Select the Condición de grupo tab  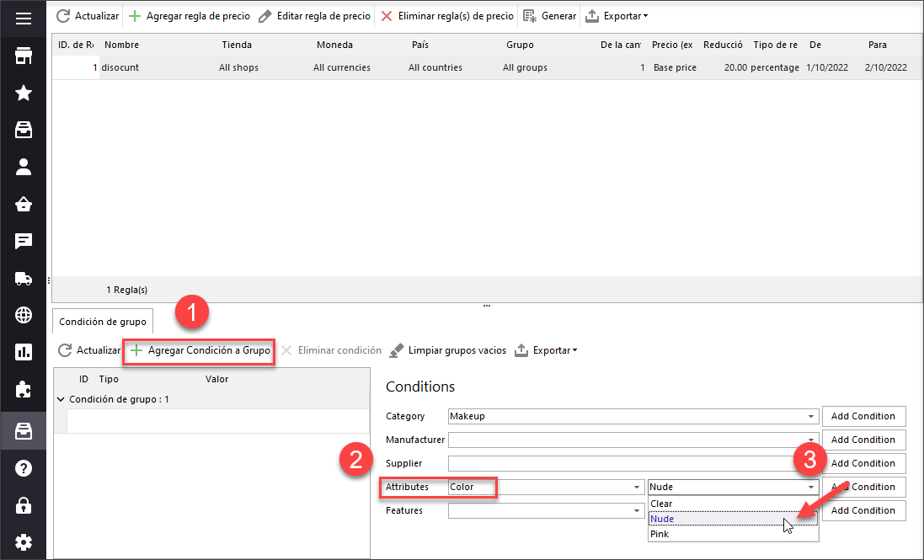[103, 322]
